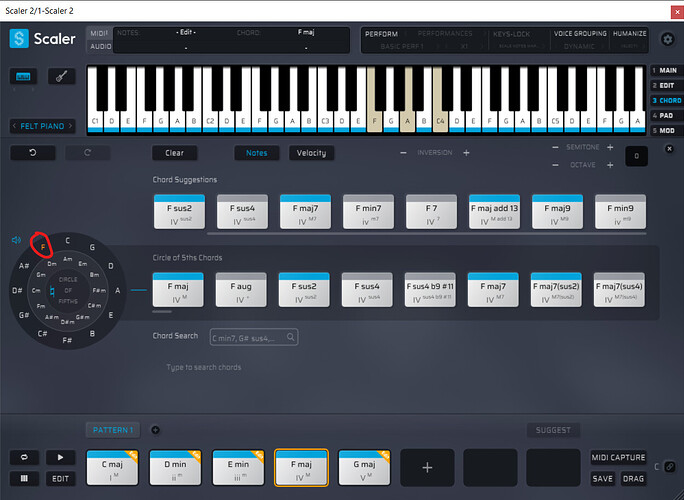Screen dimensions: 684x500
Task: Click the empty plus chord slot
Action: pos(427,468)
